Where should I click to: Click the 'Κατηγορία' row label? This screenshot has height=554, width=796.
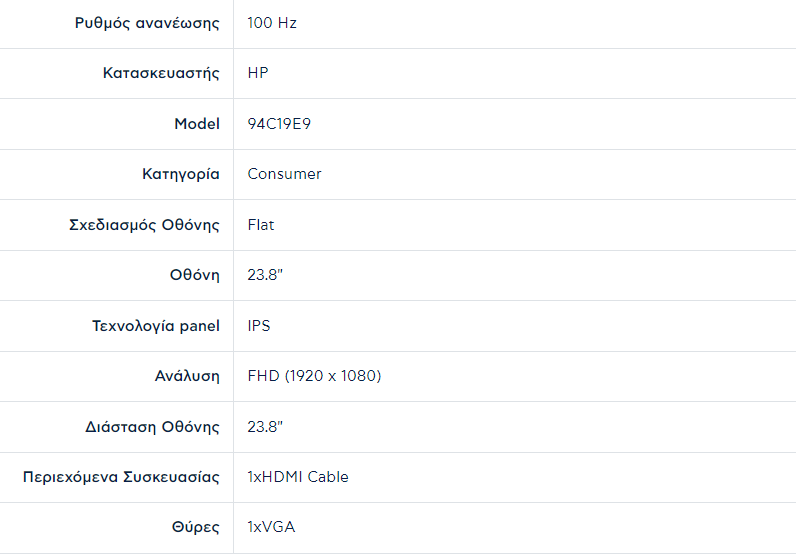181,174
